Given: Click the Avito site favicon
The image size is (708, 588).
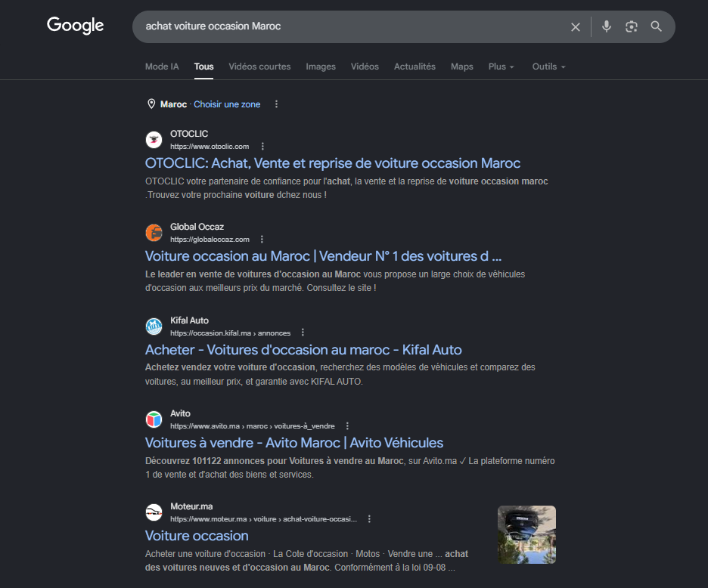Looking at the screenshot, I should coord(154,419).
